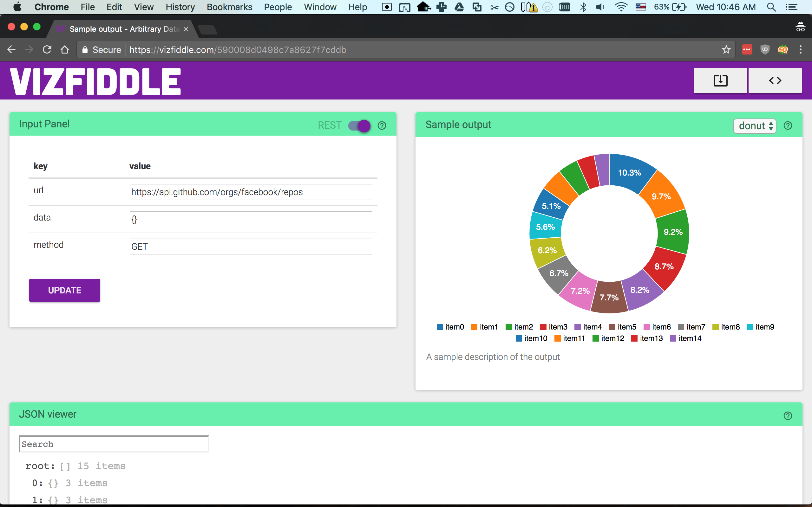Click the home button in Chrome
The image size is (812, 507).
(x=64, y=50)
